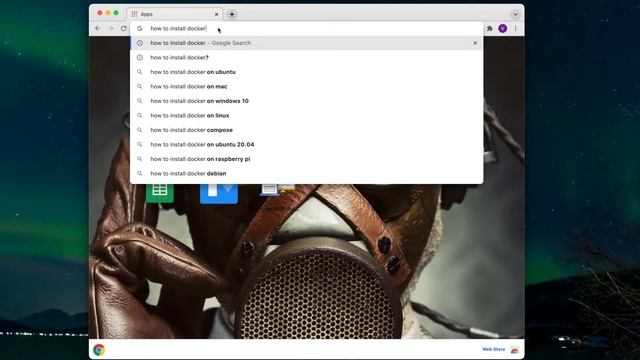
Task: Close the Apps tab
Action: (216, 14)
